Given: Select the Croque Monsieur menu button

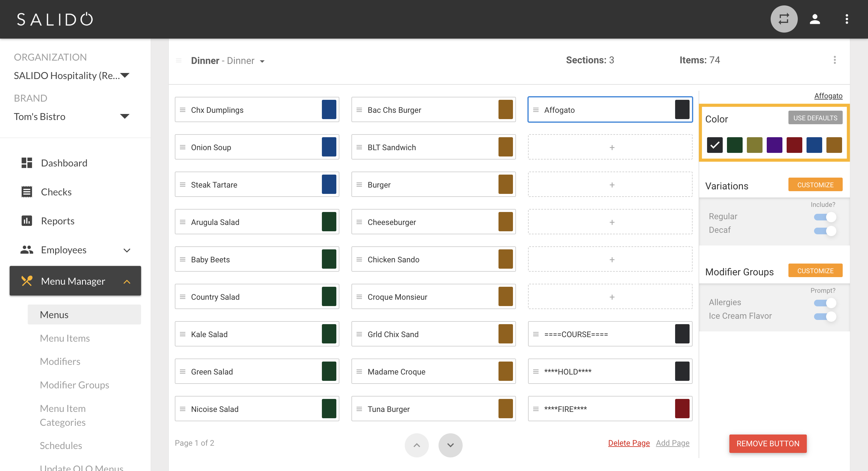Looking at the screenshot, I should tap(433, 297).
